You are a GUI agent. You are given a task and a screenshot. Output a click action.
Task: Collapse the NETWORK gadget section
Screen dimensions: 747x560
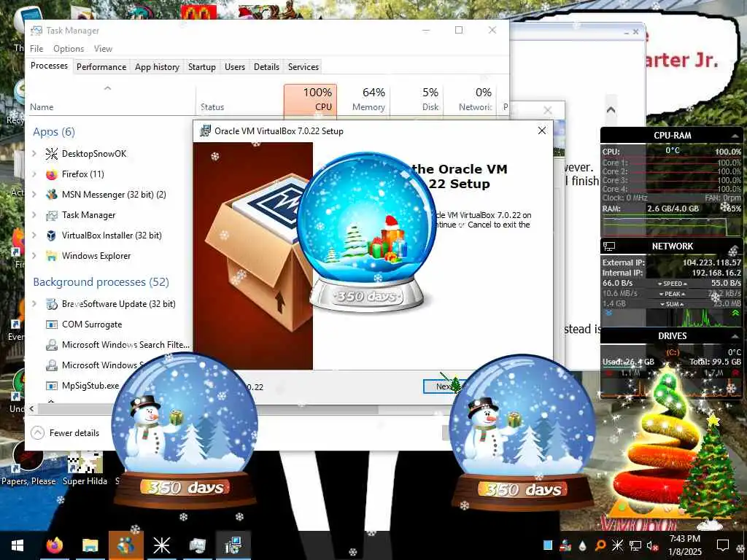click(735, 246)
